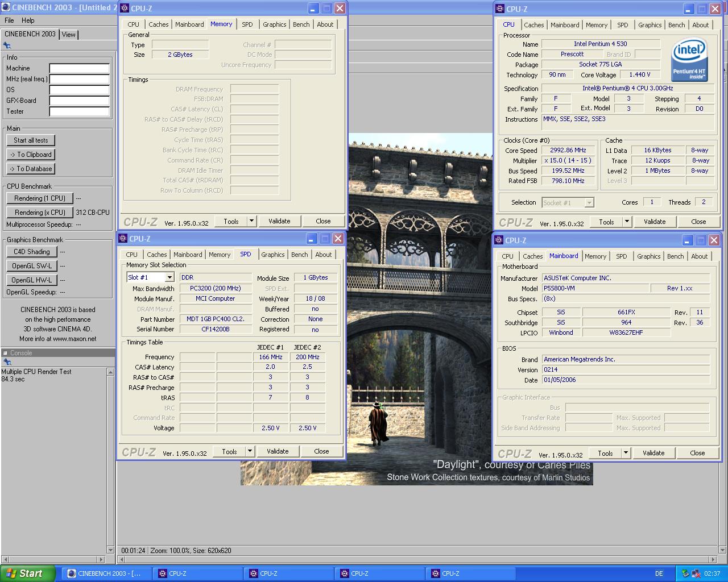This screenshot has height=582, width=728.
Task: Click the Tester input field
Action: 79,111
